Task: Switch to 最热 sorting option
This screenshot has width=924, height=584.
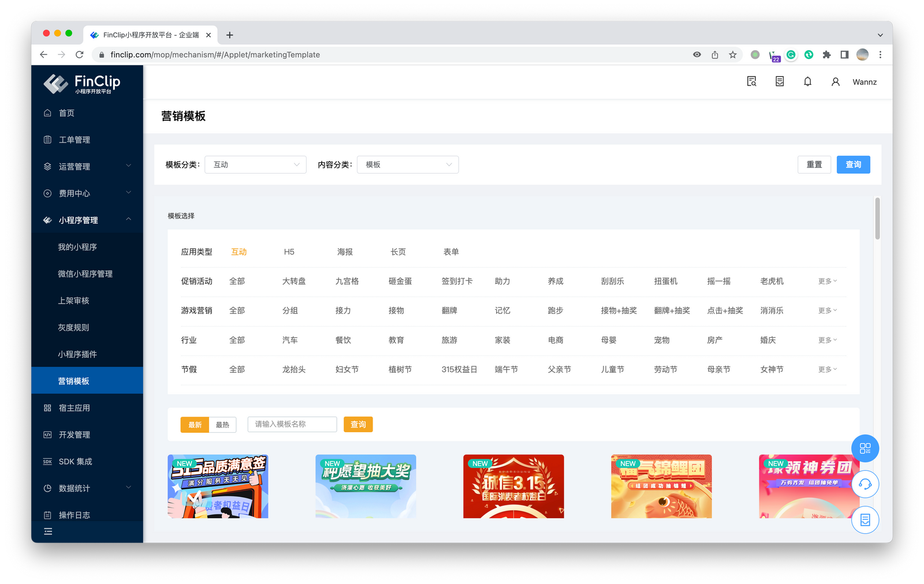Action: (223, 424)
